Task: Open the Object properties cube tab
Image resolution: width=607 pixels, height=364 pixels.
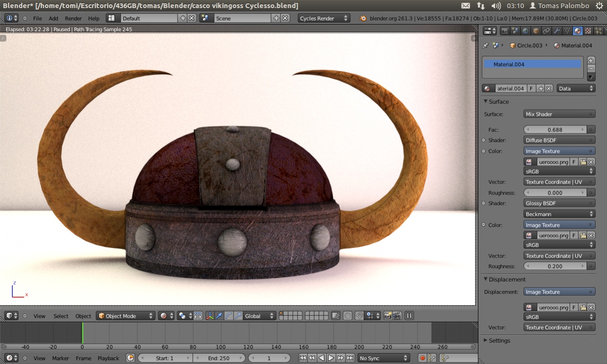Action: click(x=536, y=31)
